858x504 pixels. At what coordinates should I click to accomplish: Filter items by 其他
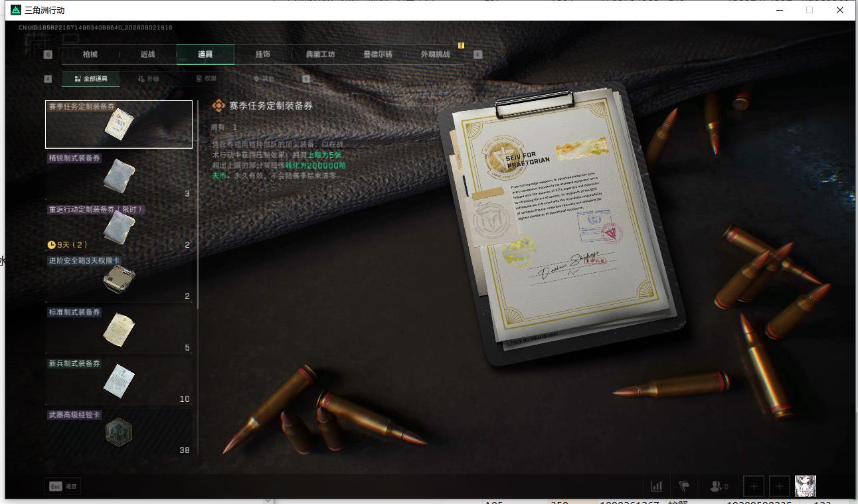coord(264,78)
